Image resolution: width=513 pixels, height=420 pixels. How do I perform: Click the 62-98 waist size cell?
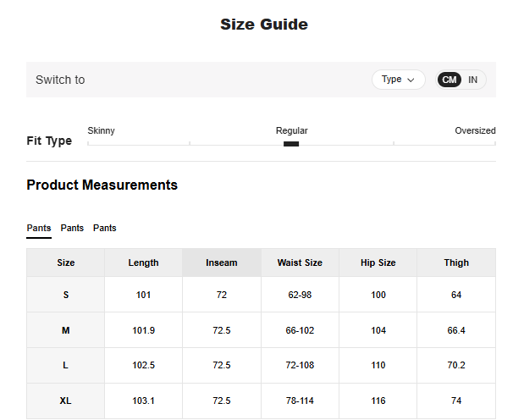click(x=300, y=295)
